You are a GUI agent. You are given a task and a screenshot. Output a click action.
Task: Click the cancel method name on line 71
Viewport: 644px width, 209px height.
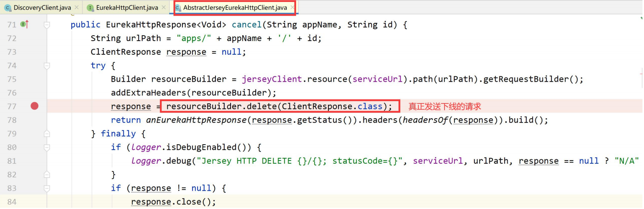tap(247, 25)
